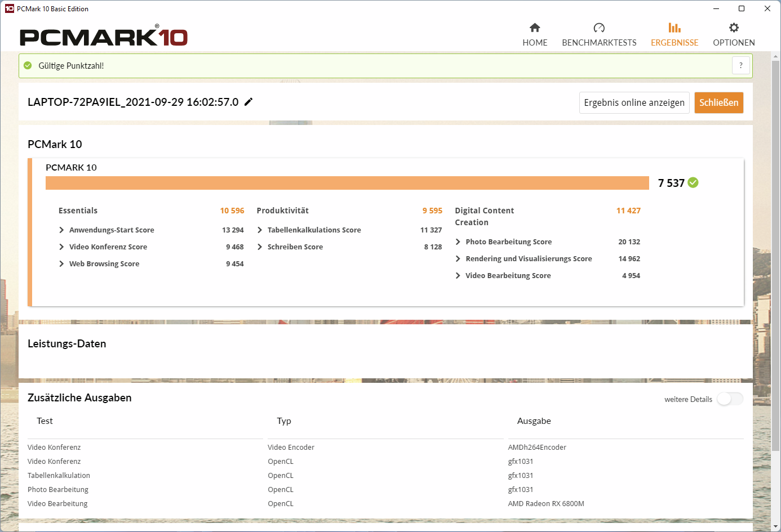The image size is (781, 532).
Task: Go to the HOME tab
Action: 535,35
